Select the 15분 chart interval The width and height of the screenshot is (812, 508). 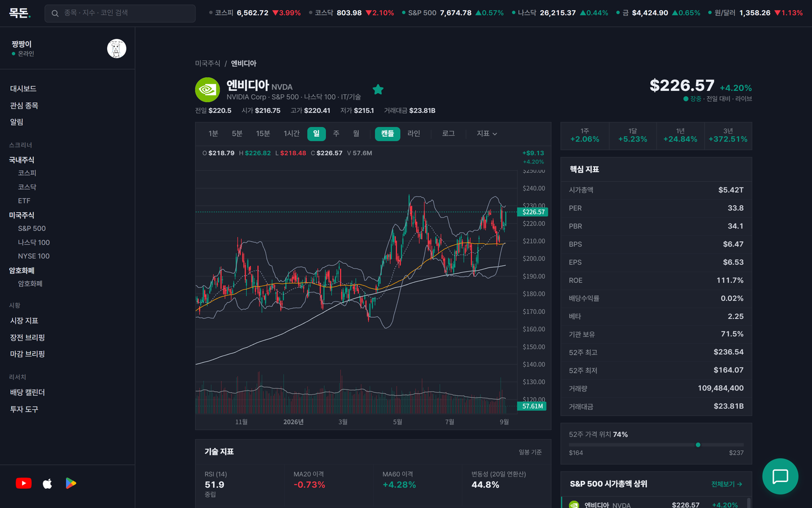coord(263,134)
